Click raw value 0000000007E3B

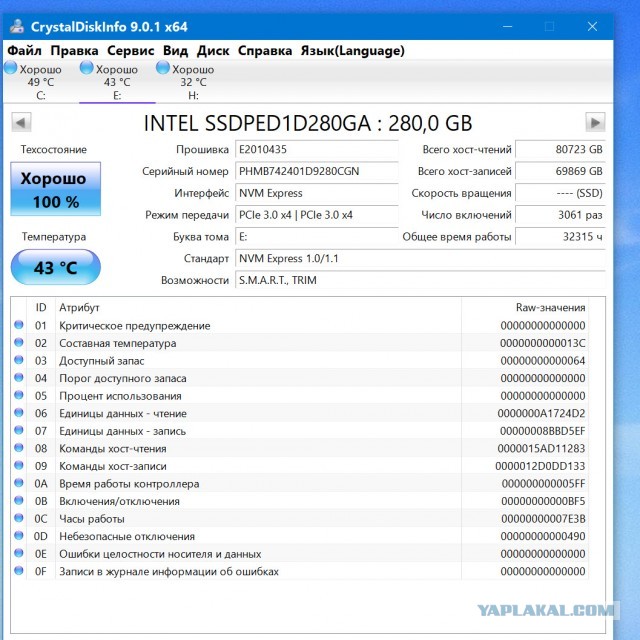(x=543, y=519)
